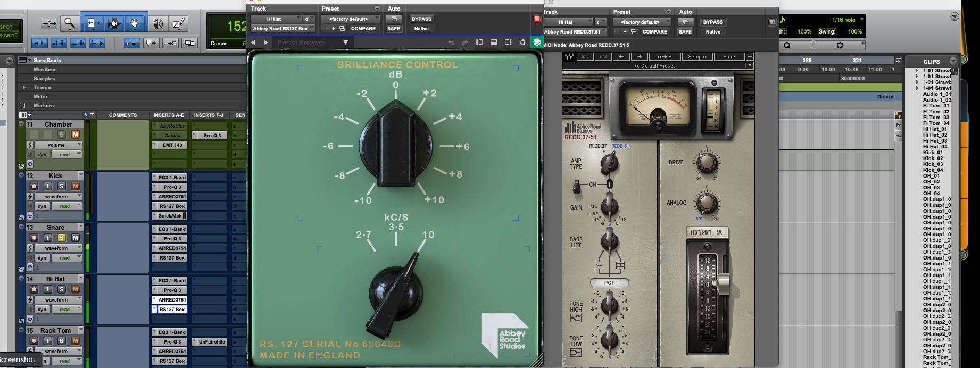Screen dimensions: 980x368
Task: Click Waves undo button in REDD toolbar
Action: [x=585, y=57]
